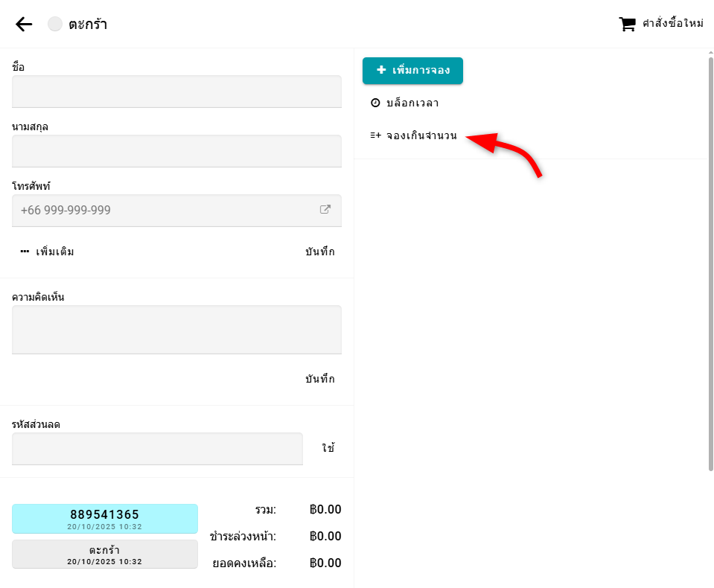Click the shopping cart icon for new order
The image size is (714, 588).
point(628,24)
